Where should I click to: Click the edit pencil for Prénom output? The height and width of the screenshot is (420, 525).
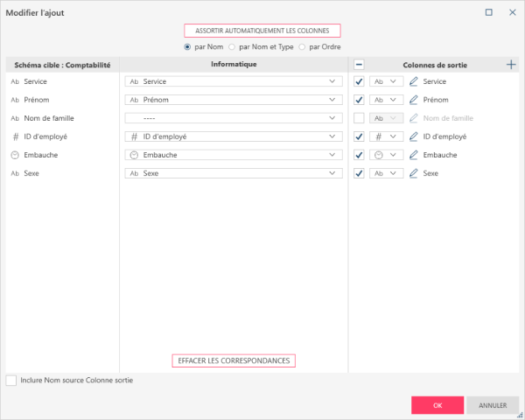coord(415,100)
